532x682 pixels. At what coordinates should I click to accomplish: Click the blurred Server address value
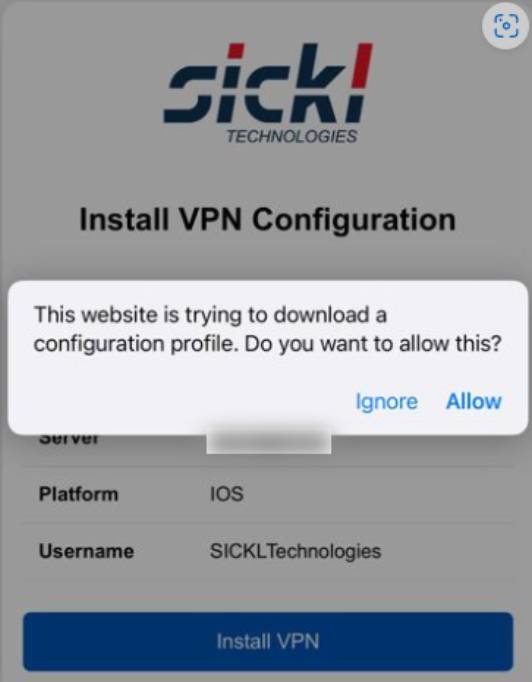(x=268, y=443)
